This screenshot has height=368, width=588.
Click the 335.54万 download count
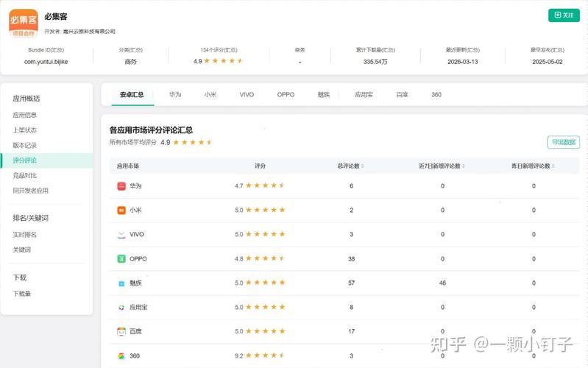tap(375, 62)
